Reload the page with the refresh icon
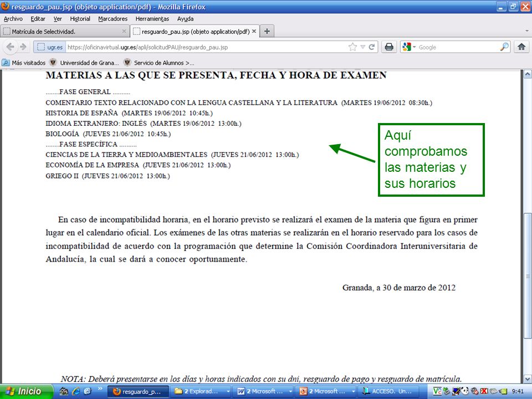Viewport: 532px width, 399px height. [371, 47]
